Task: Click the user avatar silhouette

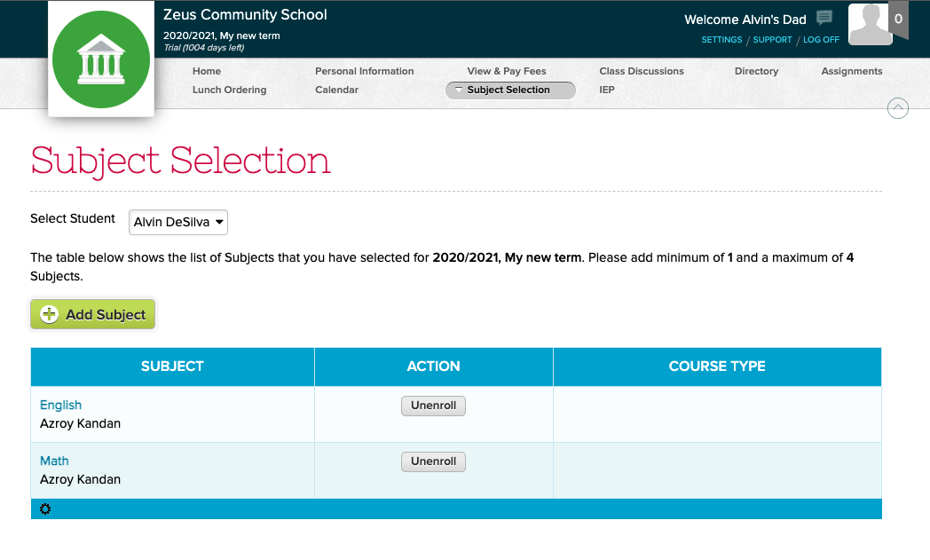Action: tap(870, 24)
